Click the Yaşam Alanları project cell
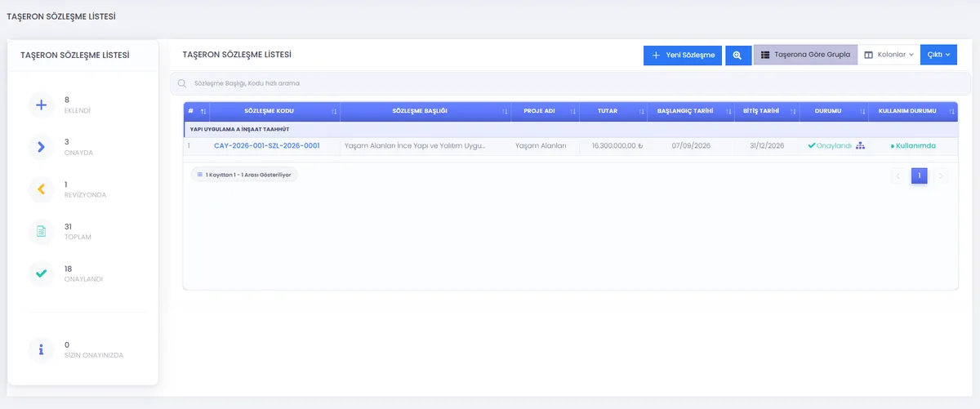 tap(541, 145)
